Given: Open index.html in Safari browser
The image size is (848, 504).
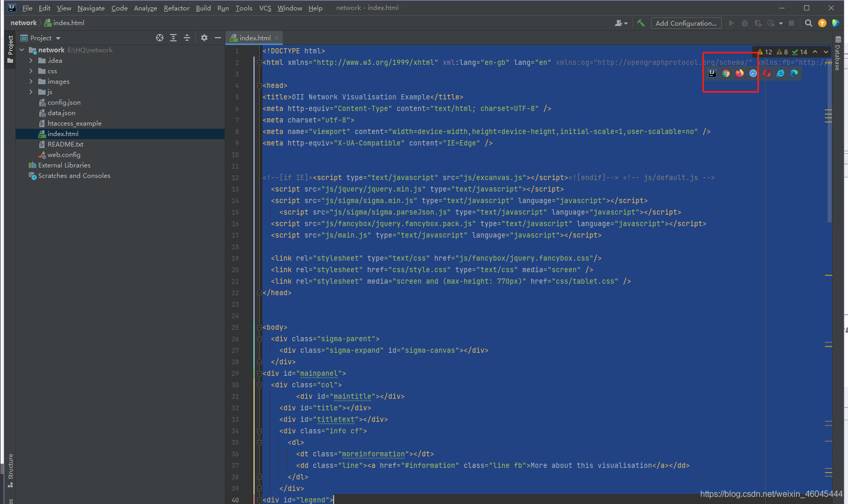Looking at the screenshot, I should 753,73.
